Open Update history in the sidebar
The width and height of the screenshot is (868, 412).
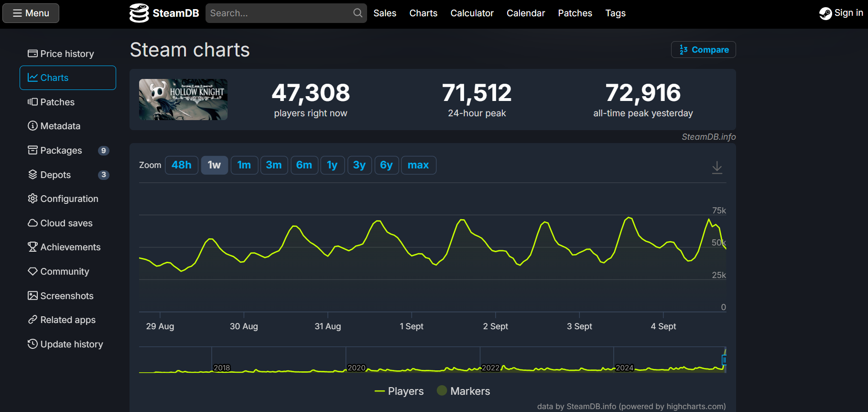67,344
